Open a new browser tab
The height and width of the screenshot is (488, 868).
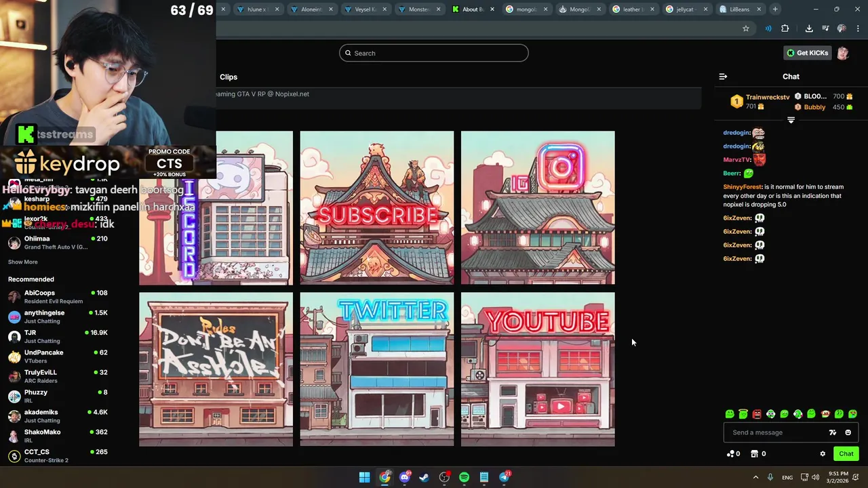tap(775, 9)
